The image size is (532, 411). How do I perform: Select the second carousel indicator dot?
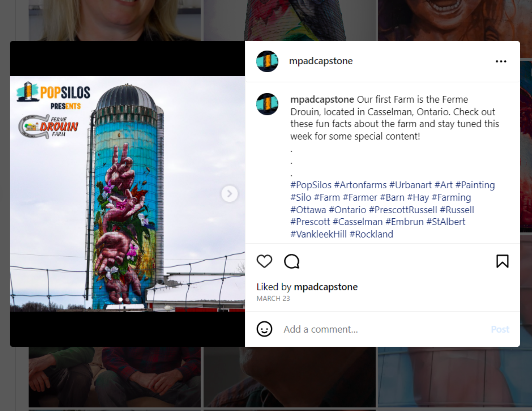point(127,300)
